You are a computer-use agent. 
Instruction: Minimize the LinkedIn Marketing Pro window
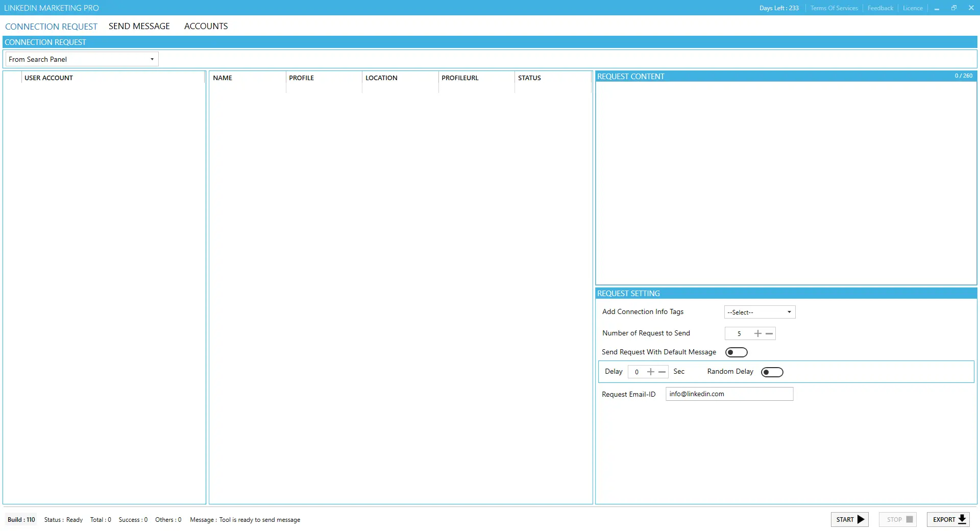(937, 8)
